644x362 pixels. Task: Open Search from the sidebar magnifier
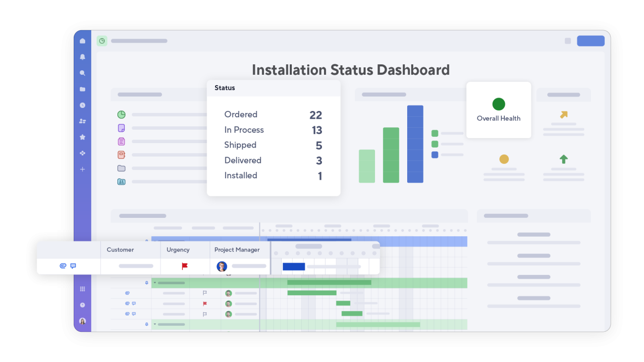tap(82, 73)
